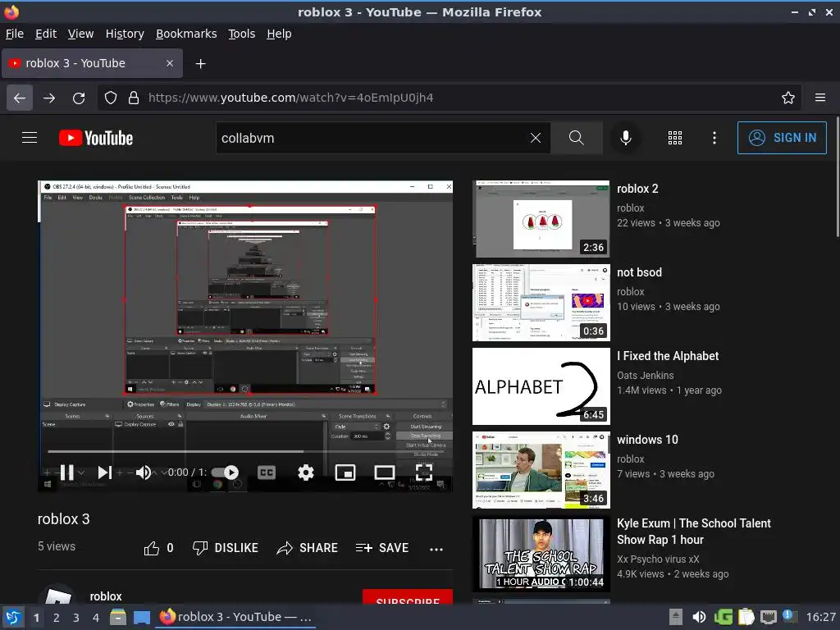Open the file manager from the taskbar
This screenshot has height=630, width=840.
pyautogui.click(x=118, y=617)
